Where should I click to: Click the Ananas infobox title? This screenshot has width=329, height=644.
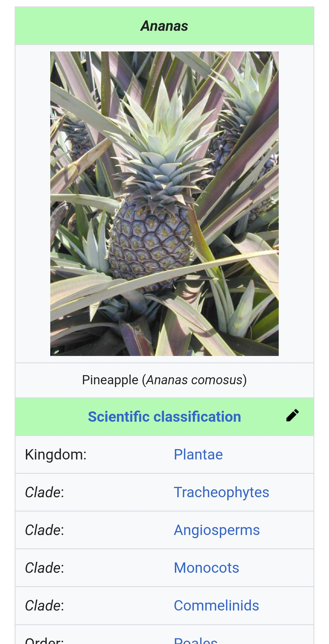[164, 26]
